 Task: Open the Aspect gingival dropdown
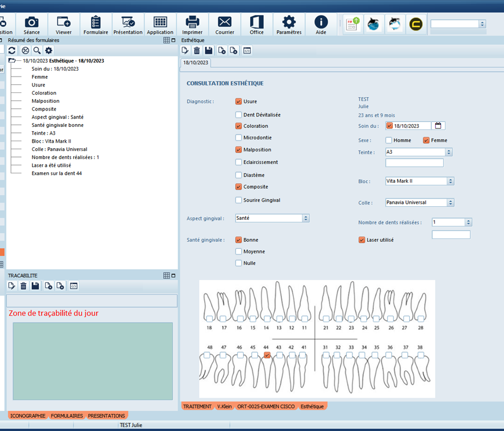click(x=306, y=218)
